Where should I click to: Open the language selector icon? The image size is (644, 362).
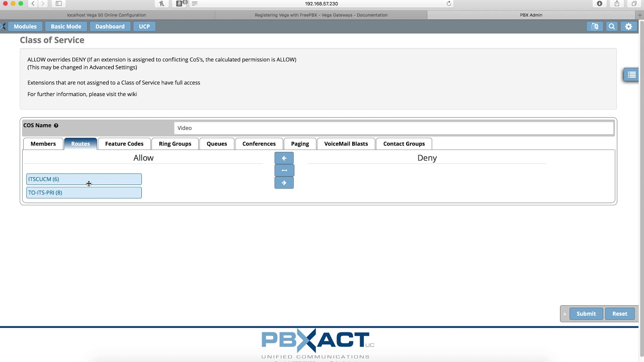click(595, 27)
